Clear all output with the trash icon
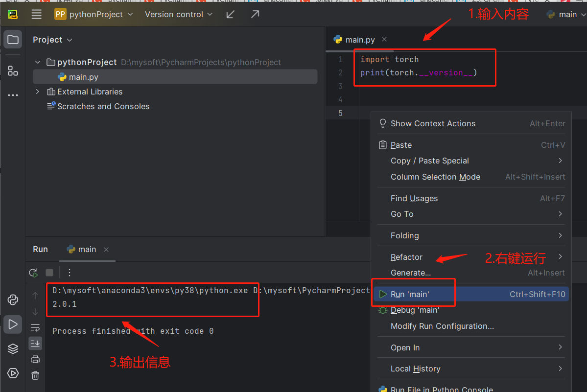 [35, 375]
